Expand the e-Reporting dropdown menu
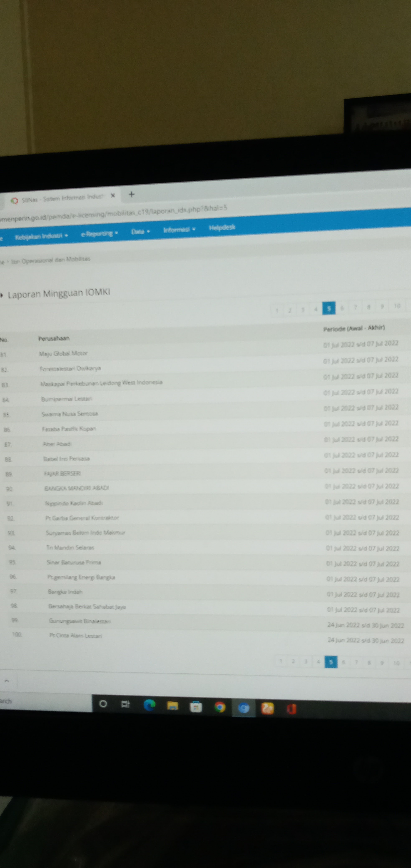 click(99, 233)
